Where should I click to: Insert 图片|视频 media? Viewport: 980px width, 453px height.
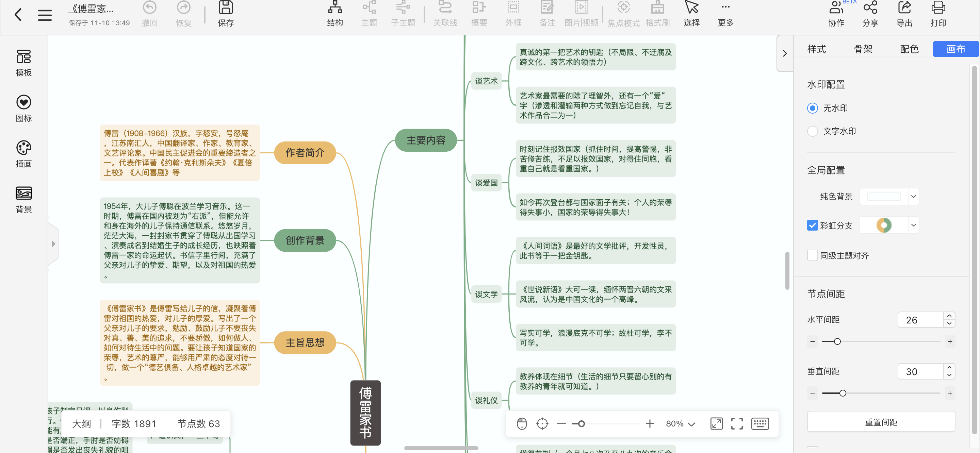click(581, 14)
